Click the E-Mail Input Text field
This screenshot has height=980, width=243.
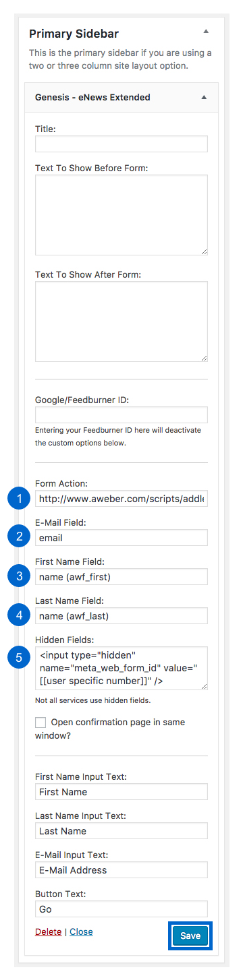click(122, 870)
